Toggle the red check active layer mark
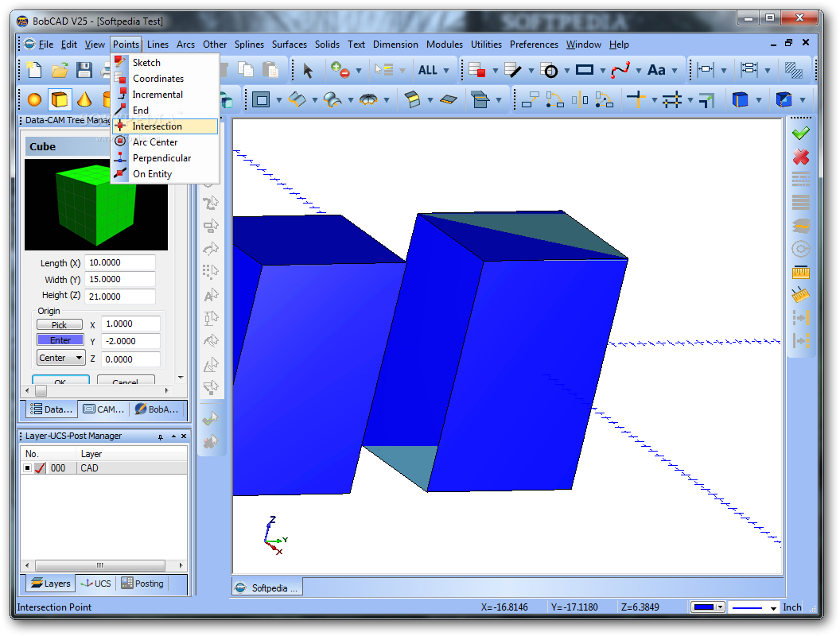The height and width of the screenshot is (636, 840). (40, 468)
